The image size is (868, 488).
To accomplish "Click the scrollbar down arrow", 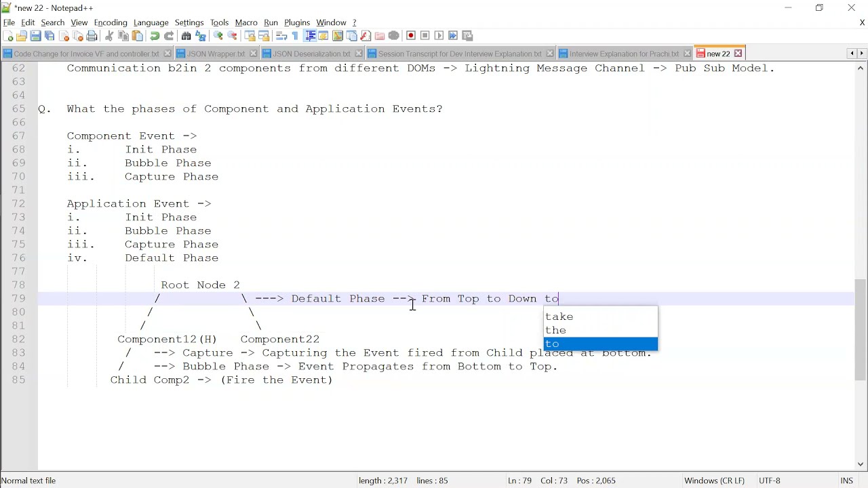I will tap(861, 465).
